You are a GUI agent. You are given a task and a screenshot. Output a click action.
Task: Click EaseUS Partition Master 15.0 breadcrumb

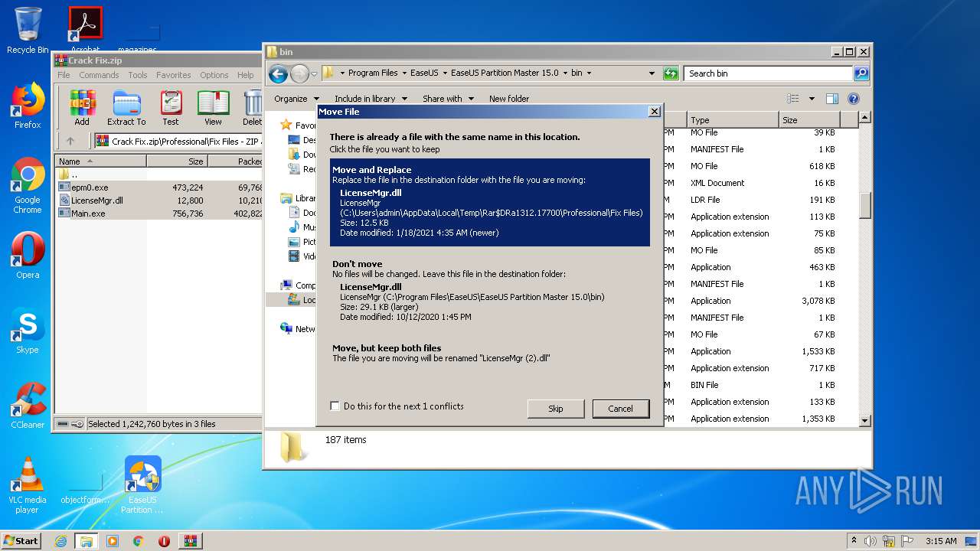505,73
